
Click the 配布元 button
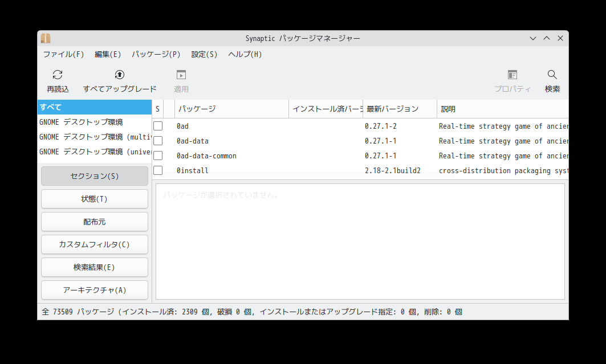tap(95, 222)
